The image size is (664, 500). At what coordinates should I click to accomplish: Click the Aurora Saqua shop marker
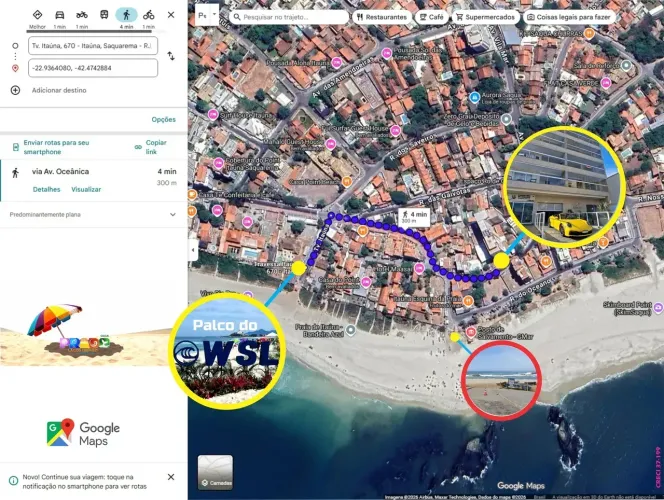pos(475,98)
